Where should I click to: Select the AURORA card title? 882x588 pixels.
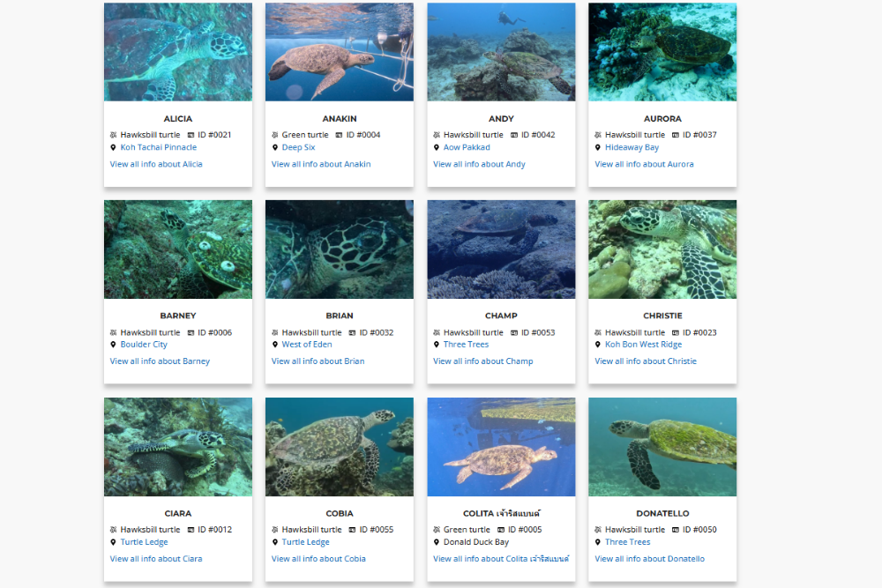coord(662,119)
